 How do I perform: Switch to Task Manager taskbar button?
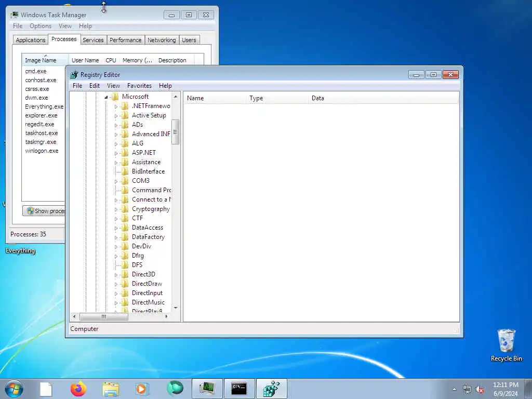tap(207, 389)
